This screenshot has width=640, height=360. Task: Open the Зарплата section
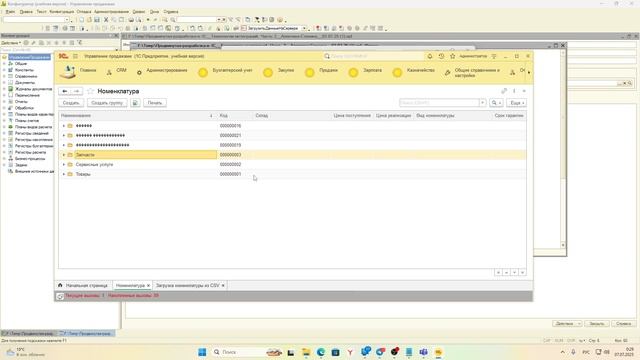tap(365, 72)
